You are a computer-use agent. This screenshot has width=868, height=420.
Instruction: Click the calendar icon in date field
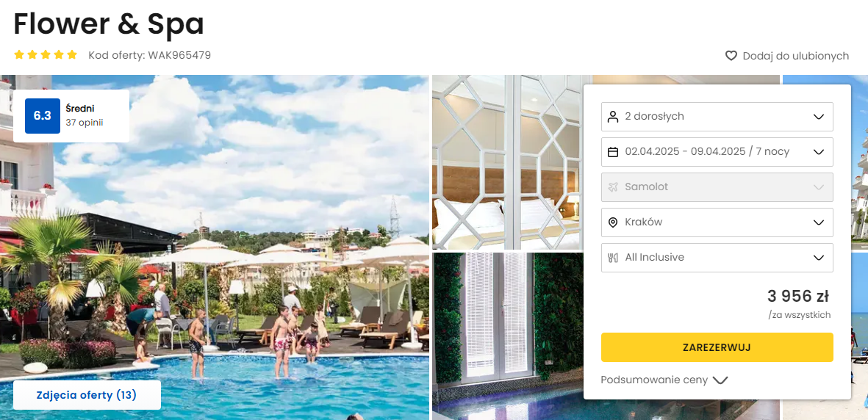pyautogui.click(x=613, y=151)
